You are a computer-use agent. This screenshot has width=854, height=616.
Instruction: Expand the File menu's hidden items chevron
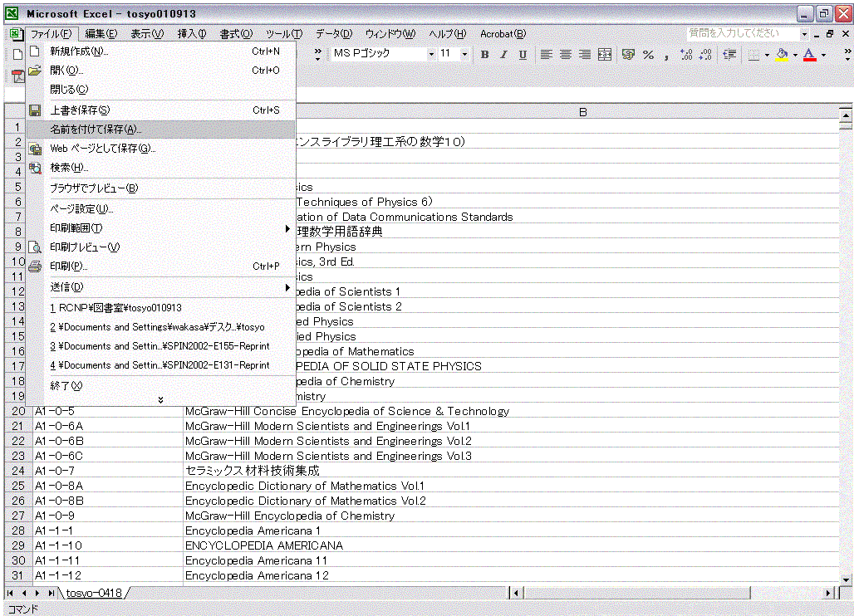(160, 399)
